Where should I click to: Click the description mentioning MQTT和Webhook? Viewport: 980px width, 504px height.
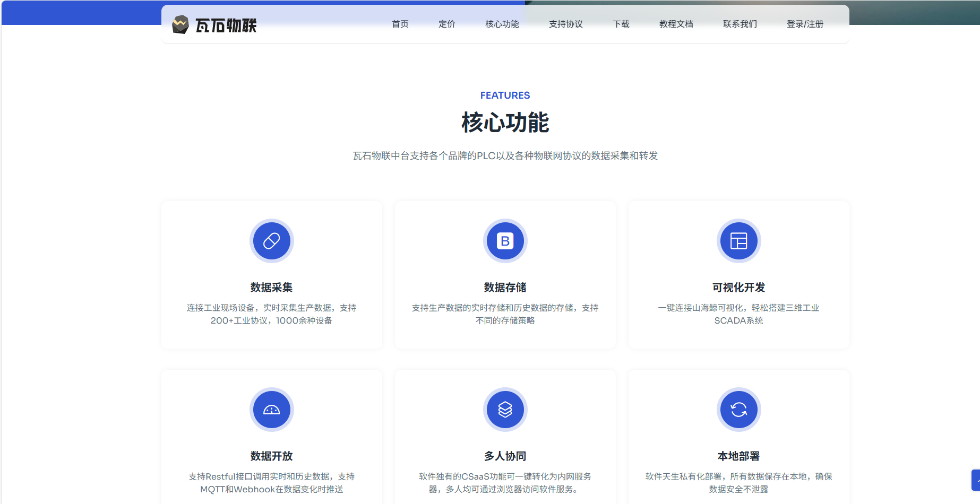(272, 483)
